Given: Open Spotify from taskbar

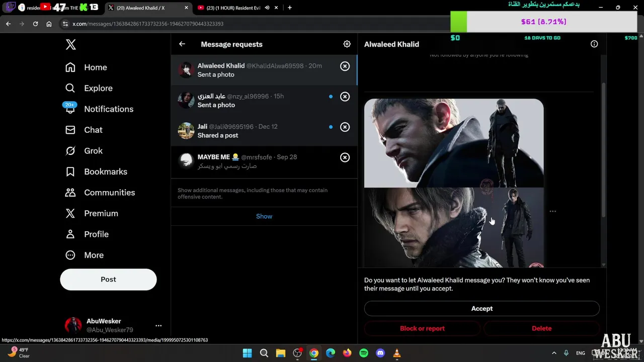Looking at the screenshot, I should click(364, 353).
